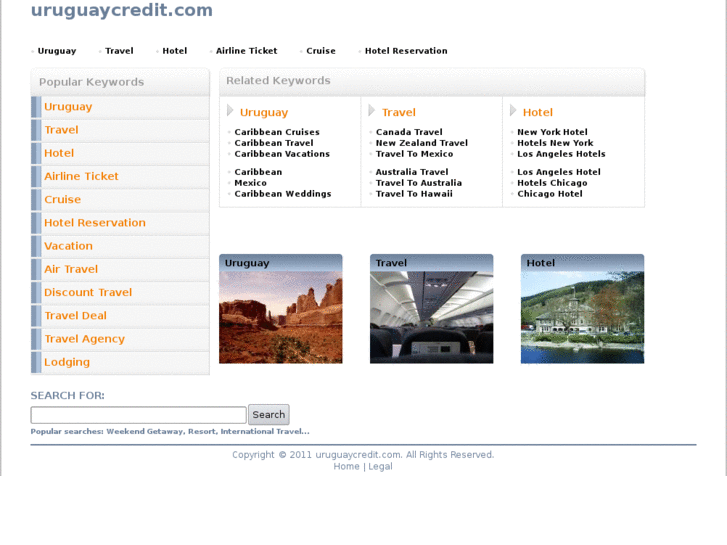Click the uruguaycredit.com site title

[121, 10]
